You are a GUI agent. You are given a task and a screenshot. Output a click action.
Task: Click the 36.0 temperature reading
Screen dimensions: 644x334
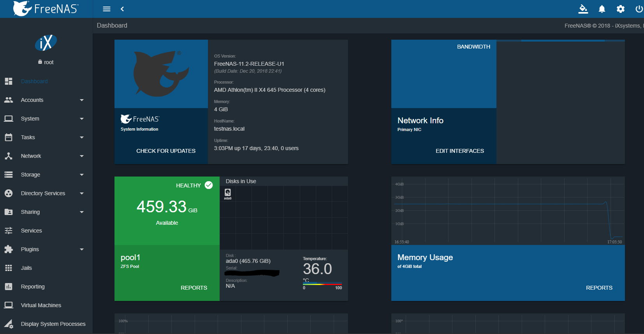tap(318, 269)
